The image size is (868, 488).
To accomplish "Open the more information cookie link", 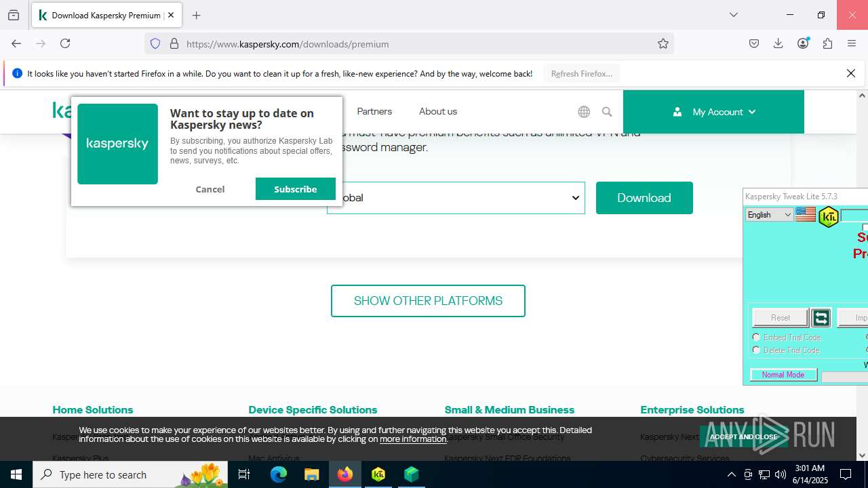I will coord(413,439).
